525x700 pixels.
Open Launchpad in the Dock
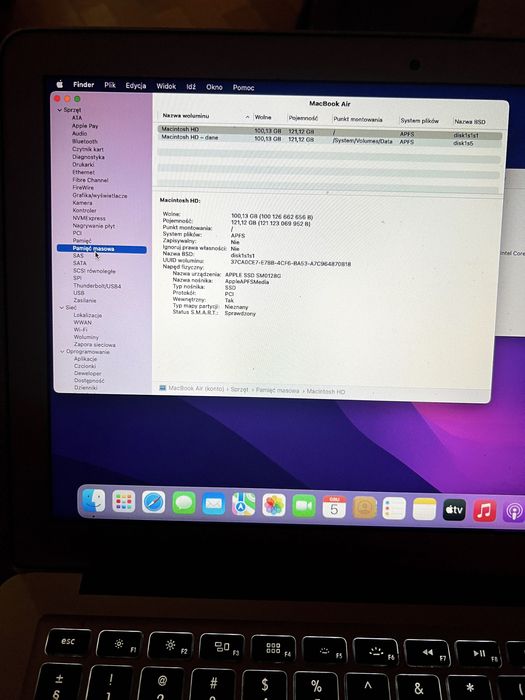pyautogui.click(x=124, y=502)
